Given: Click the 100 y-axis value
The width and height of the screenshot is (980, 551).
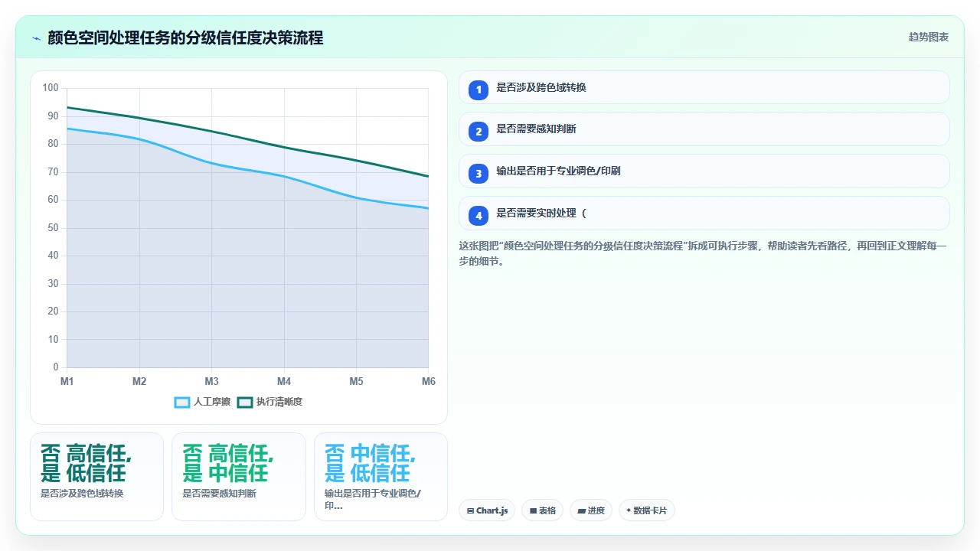Looking at the screenshot, I should pos(51,88).
